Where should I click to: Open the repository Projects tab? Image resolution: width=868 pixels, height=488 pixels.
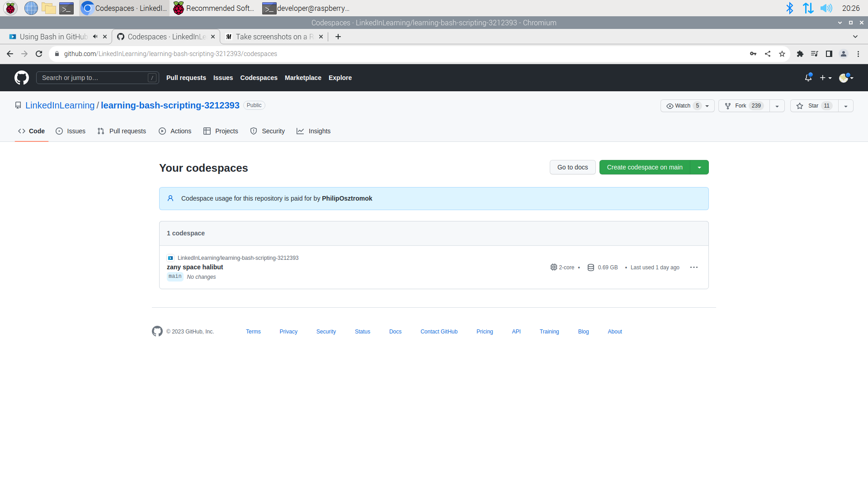click(221, 131)
